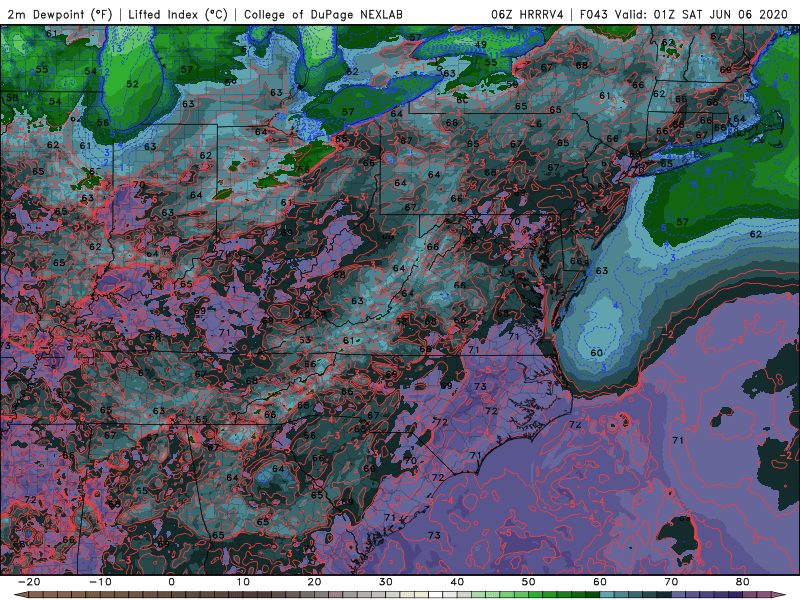Click the "20" color scale label

click(314, 582)
